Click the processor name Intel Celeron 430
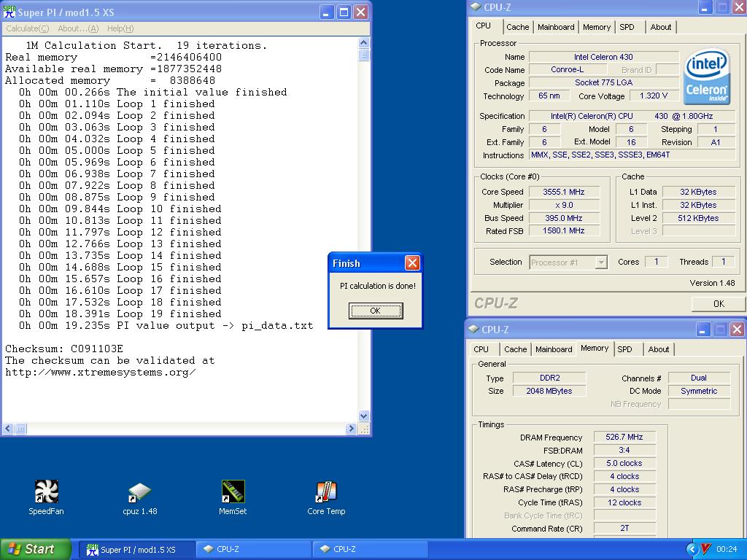Viewport: 747px width, 560px height. [603, 57]
